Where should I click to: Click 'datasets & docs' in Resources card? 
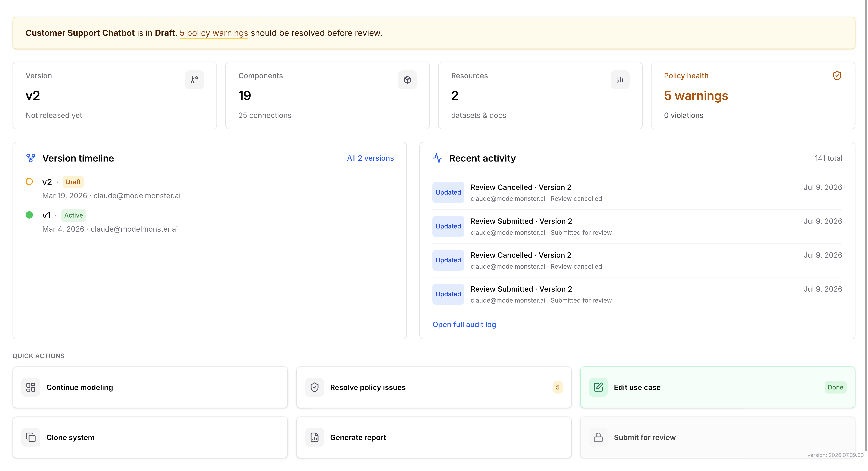pyautogui.click(x=479, y=115)
